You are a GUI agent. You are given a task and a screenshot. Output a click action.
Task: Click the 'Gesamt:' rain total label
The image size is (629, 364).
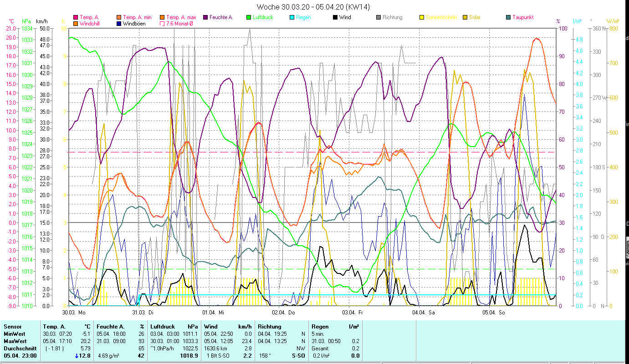pyautogui.click(x=321, y=349)
